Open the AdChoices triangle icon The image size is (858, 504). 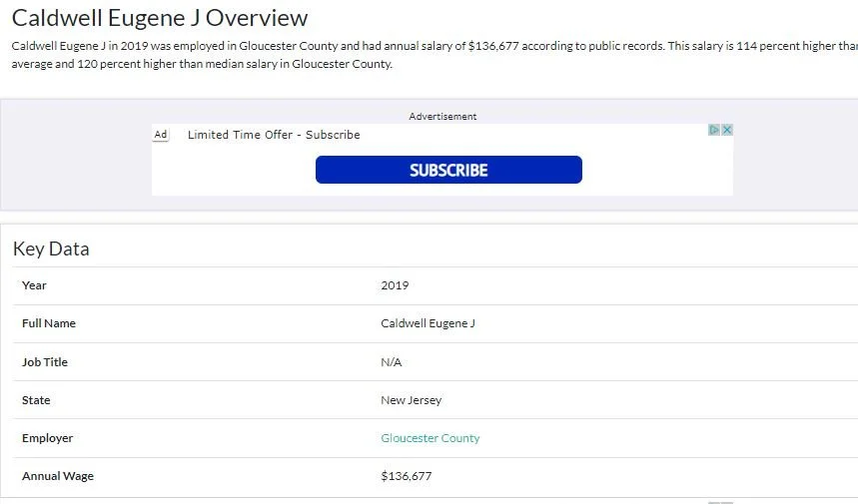coord(714,130)
